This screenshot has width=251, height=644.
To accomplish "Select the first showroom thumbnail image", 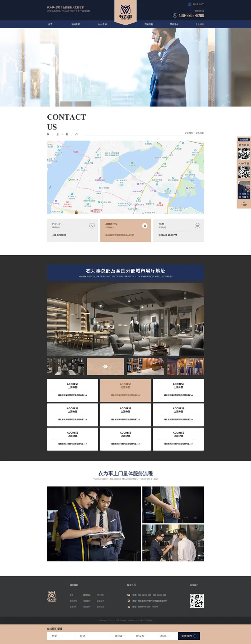I will 65,366.
